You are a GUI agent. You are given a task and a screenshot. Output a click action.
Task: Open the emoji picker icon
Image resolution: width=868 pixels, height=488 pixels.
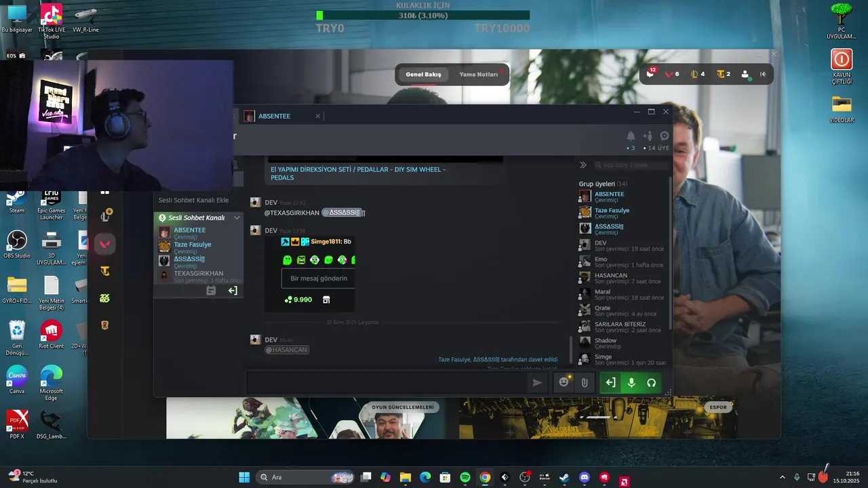pyautogui.click(x=564, y=382)
